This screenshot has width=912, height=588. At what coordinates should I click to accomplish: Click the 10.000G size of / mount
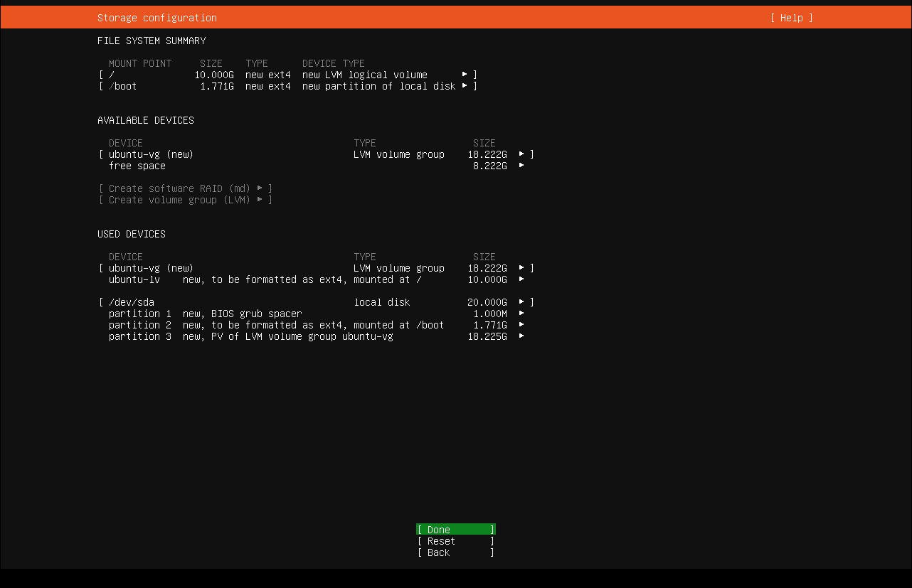click(214, 75)
